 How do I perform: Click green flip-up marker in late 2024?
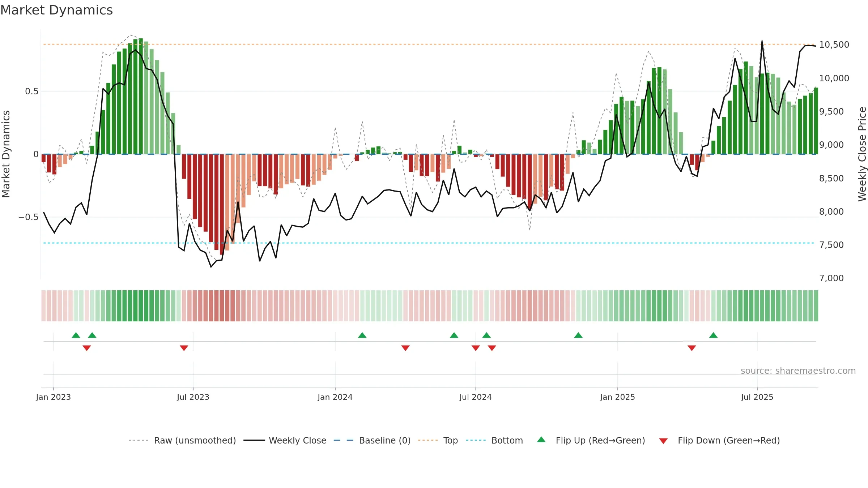578,335
